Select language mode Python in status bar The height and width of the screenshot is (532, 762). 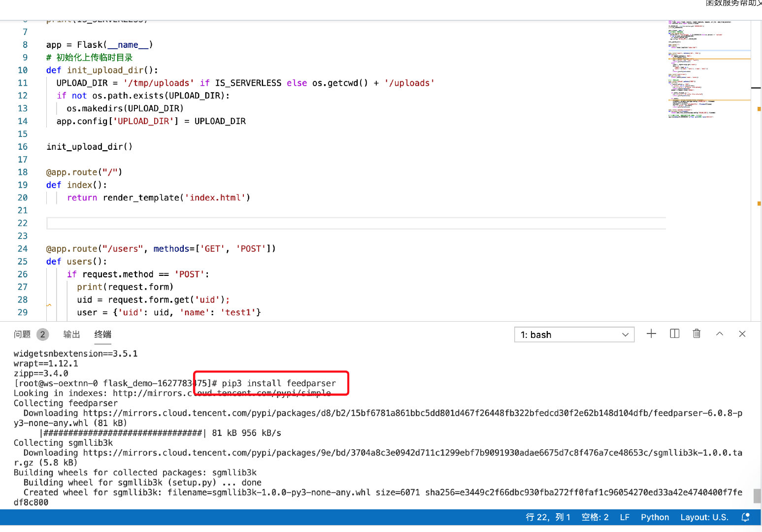pos(655,517)
